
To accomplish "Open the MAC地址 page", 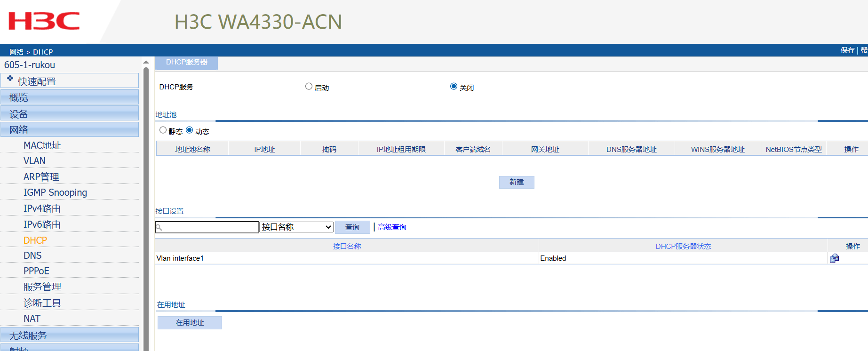I will click(x=42, y=145).
